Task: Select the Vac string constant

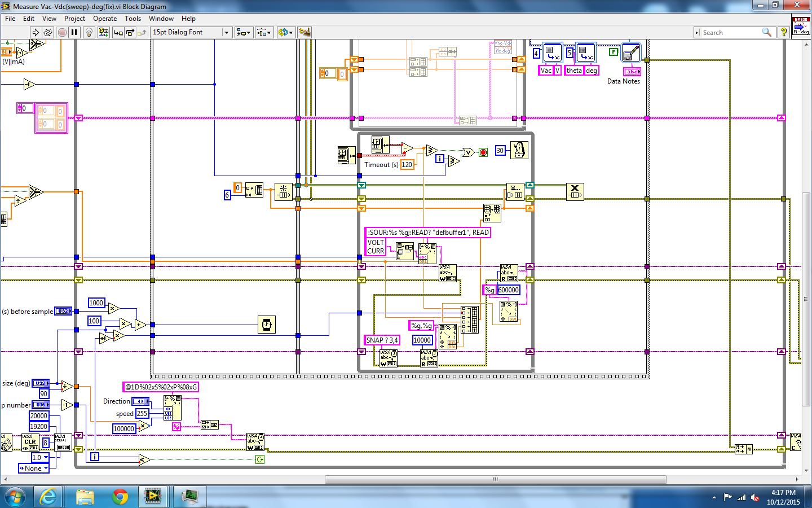Action: [x=546, y=71]
